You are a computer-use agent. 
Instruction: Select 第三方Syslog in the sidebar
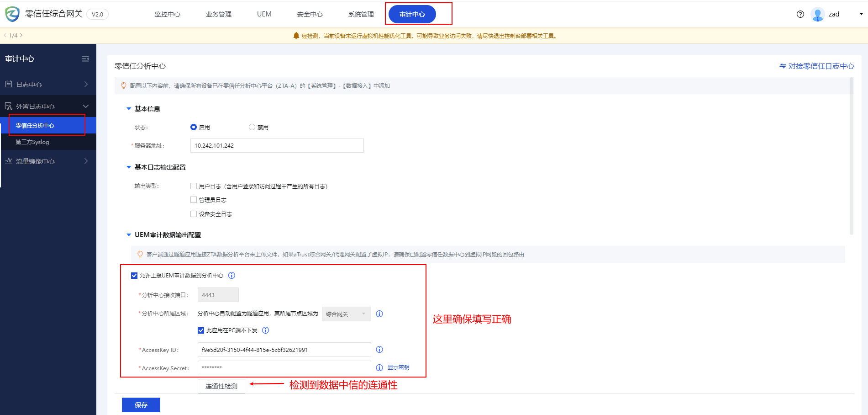[32, 142]
